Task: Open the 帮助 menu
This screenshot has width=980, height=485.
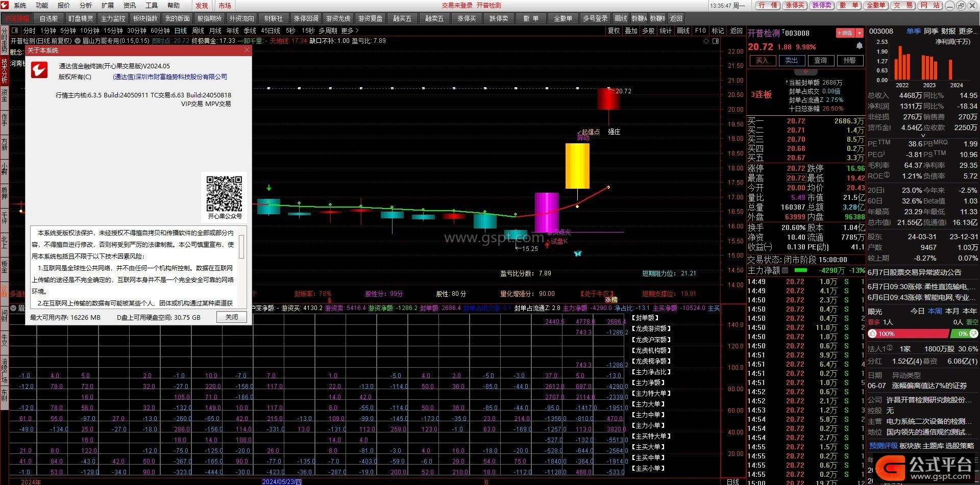Action: coord(174,6)
